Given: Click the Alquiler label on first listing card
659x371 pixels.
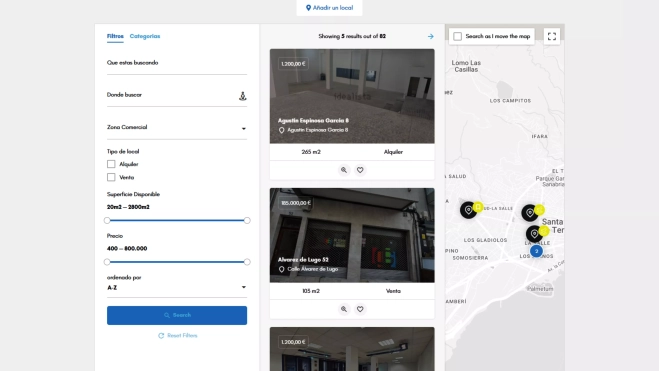Looking at the screenshot, I should 393,152.
